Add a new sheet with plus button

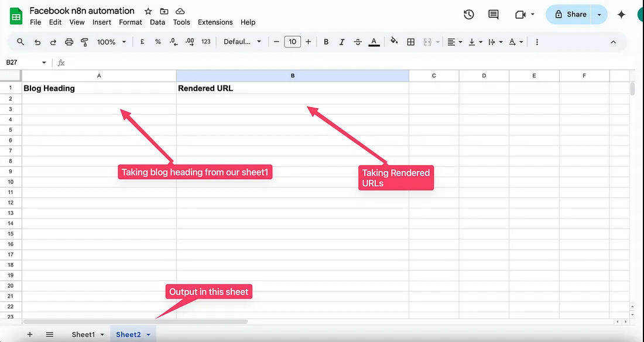(x=30, y=334)
